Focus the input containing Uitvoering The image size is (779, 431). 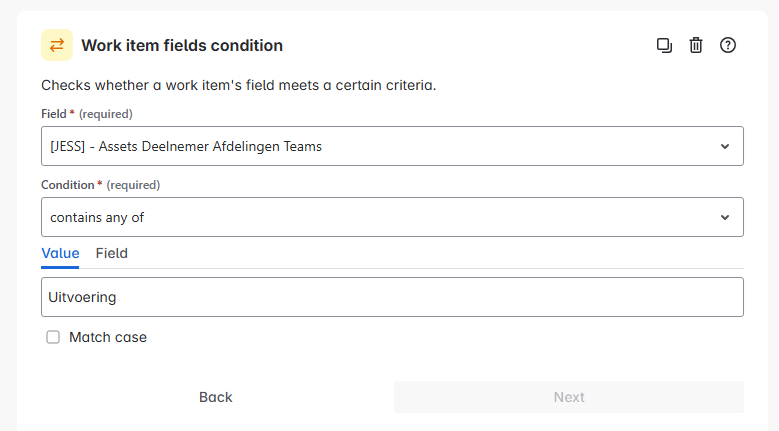tap(392, 297)
